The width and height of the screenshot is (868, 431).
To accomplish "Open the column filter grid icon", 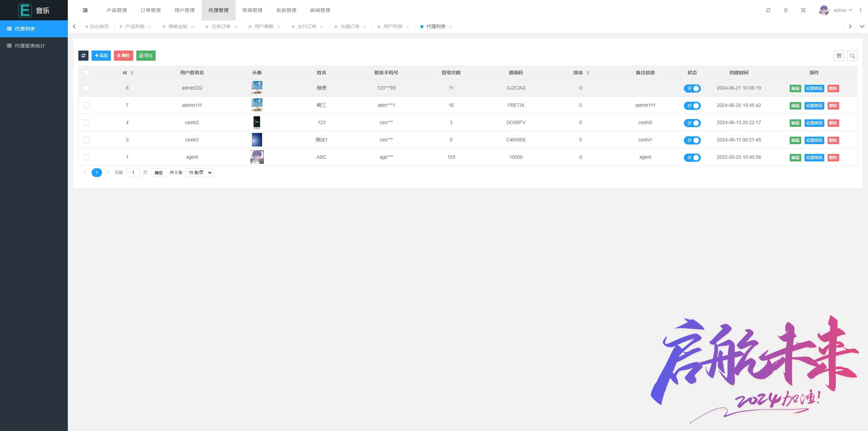I will tap(839, 56).
